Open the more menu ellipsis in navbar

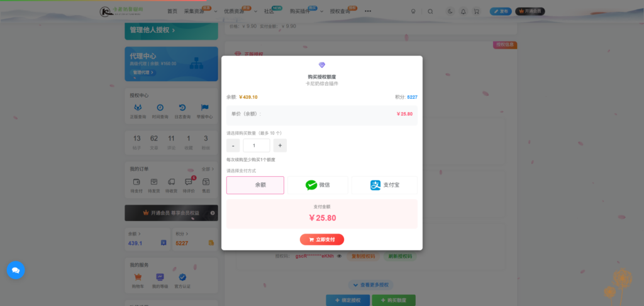click(x=368, y=11)
